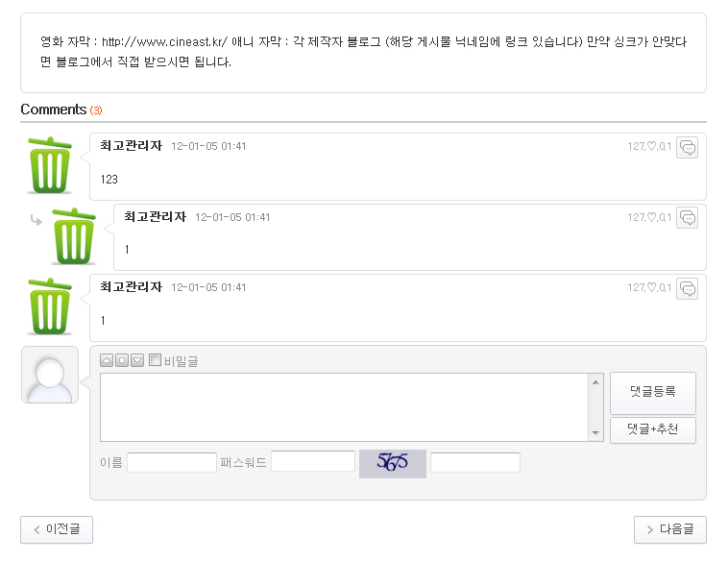Click reply icon on the '123' comment

687,148
